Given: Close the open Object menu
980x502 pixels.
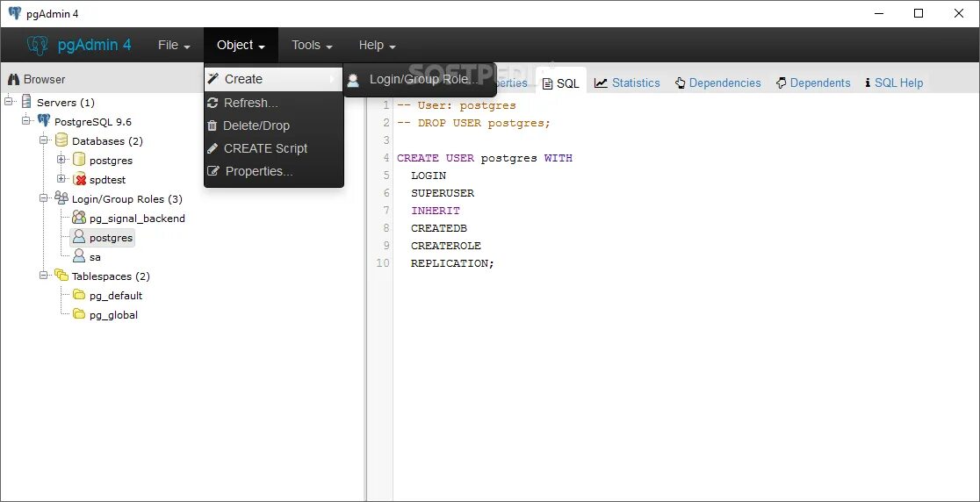Looking at the screenshot, I should point(241,45).
